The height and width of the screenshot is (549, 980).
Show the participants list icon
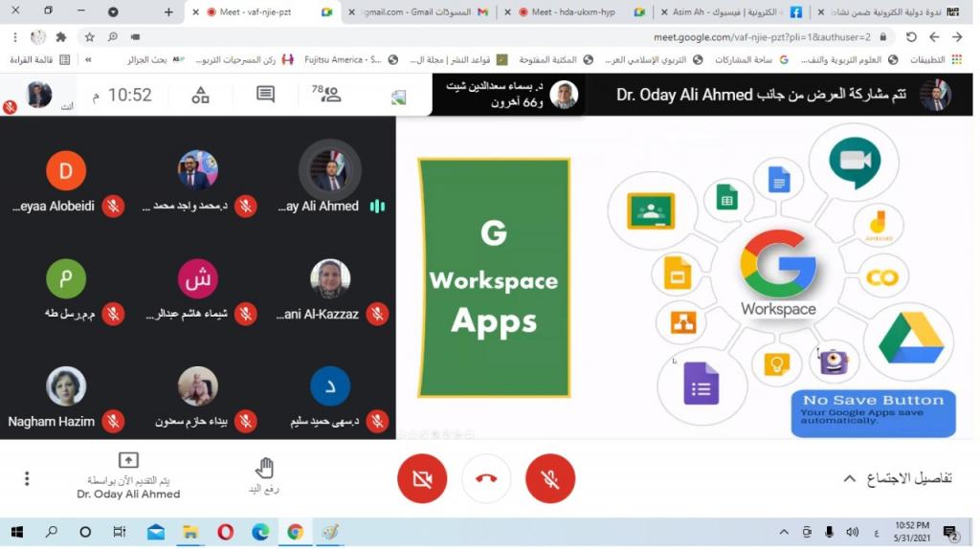point(329,95)
